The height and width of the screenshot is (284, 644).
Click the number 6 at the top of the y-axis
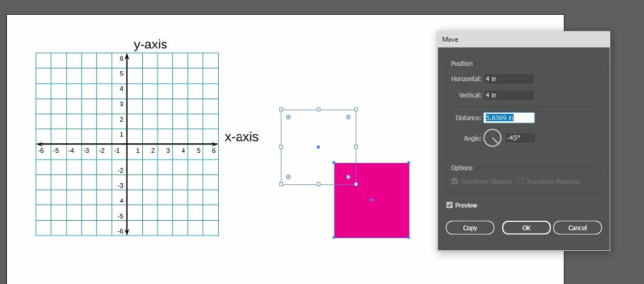click(121, 59)
